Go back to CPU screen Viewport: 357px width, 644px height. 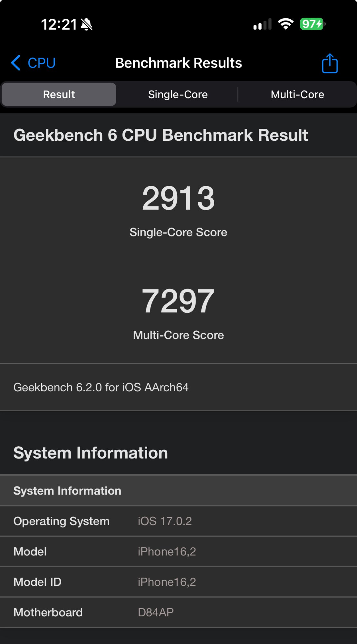pos(33,63)
